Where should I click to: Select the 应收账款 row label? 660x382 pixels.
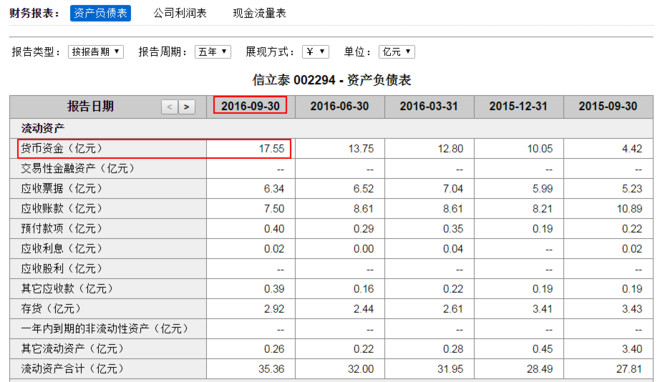click(61, 209)
